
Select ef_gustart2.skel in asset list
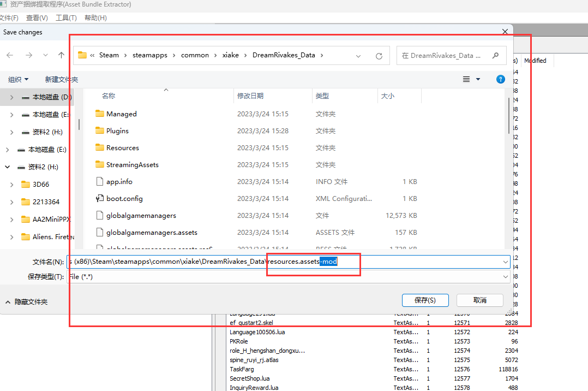[251, 323]
